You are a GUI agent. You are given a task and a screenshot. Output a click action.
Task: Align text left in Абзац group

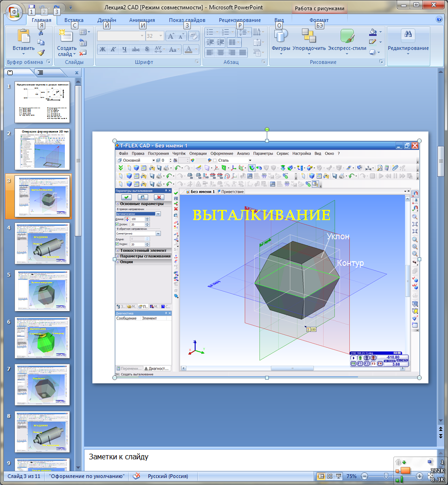(210, 53)
